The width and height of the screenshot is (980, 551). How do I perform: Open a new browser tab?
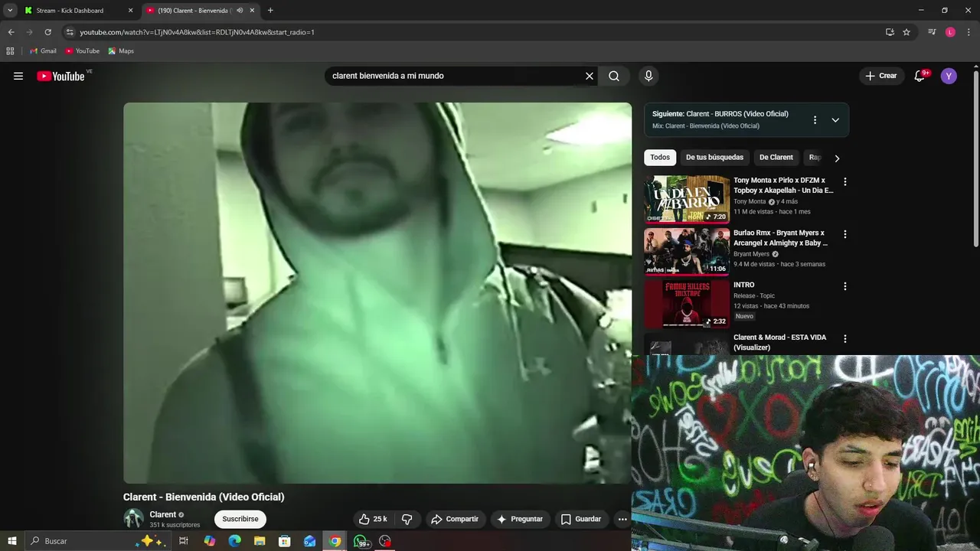270,11
